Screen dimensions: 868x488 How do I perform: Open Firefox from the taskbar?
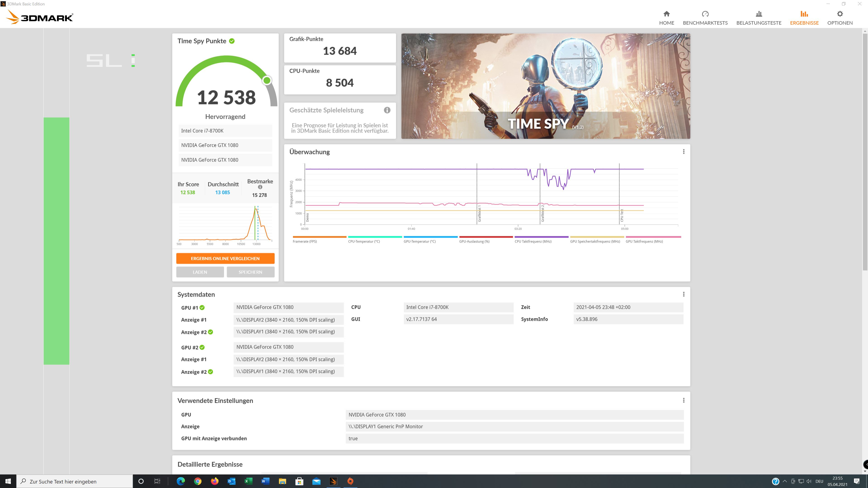pyautogui.click(x=214, y=481)
